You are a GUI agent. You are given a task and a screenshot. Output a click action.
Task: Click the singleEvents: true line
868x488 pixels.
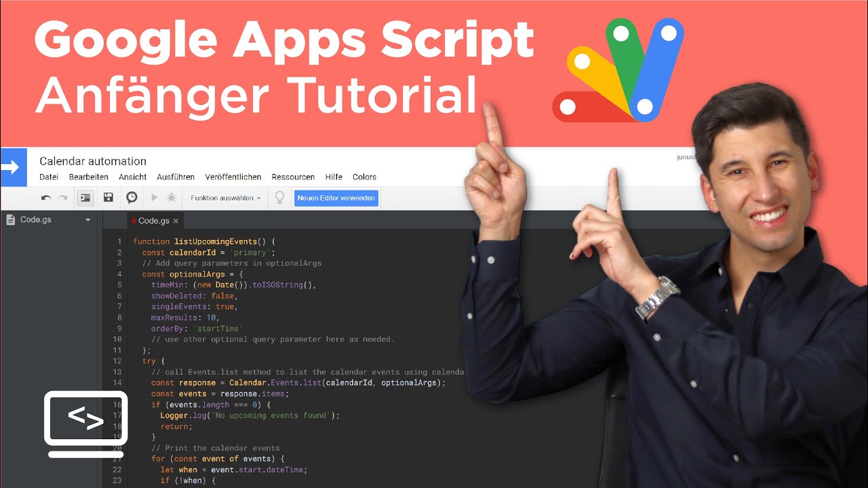click(194, 306)
